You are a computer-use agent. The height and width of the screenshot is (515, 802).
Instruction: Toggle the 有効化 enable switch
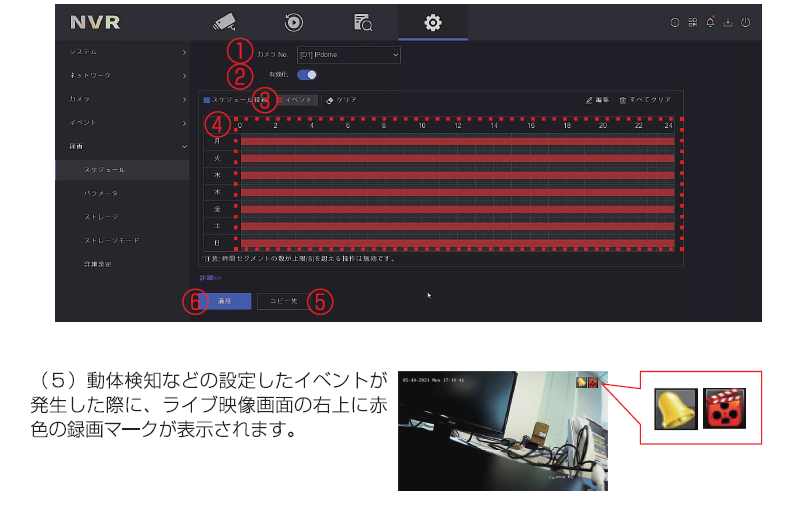click(307, 74)
